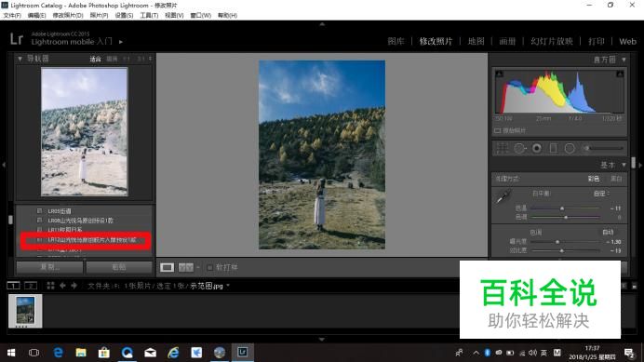Click the Paste button below presets
This screenshot has height=362, width=644.
pos(119,267)
